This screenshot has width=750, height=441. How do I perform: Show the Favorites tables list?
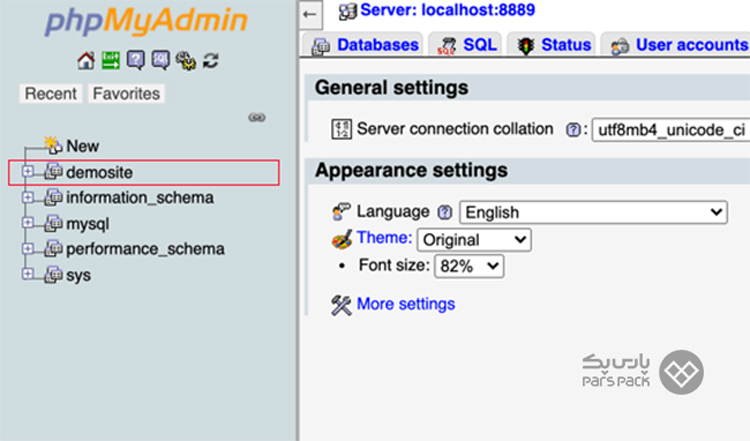[126, 94]
